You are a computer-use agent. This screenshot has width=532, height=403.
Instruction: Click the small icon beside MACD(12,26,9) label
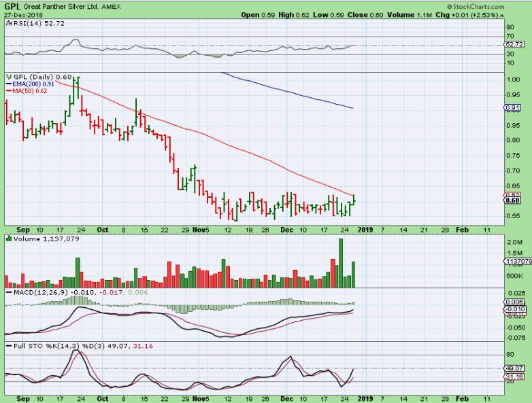coord(7,292)
